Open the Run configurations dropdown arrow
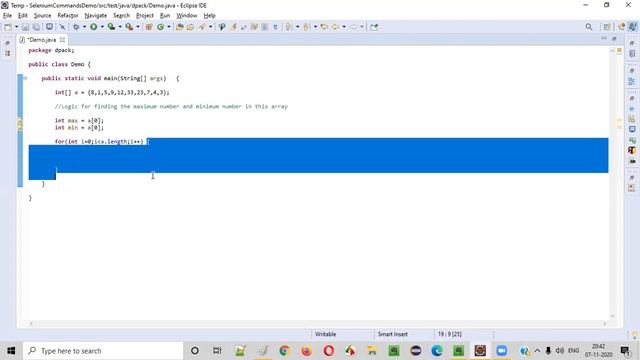The width and height of the screenshot is (640, 360). point(102,27)
